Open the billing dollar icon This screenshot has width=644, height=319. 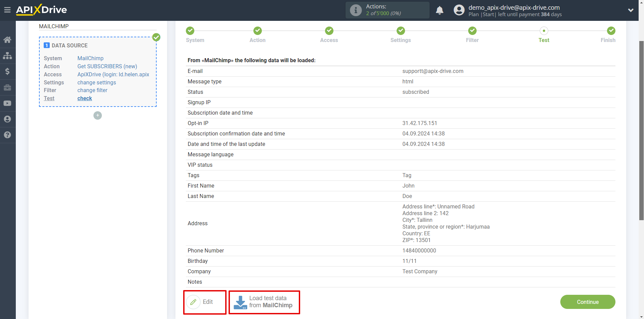[7, 71]
